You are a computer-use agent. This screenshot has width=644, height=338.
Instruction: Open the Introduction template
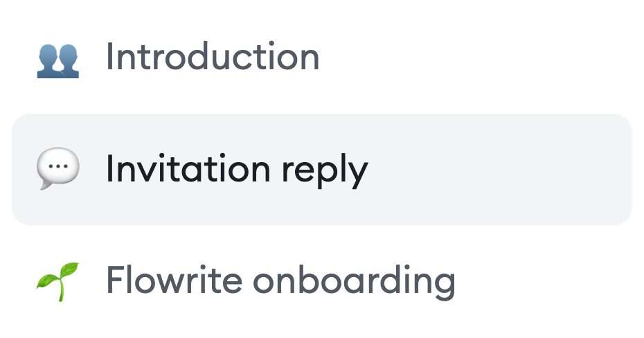[212, 57]
